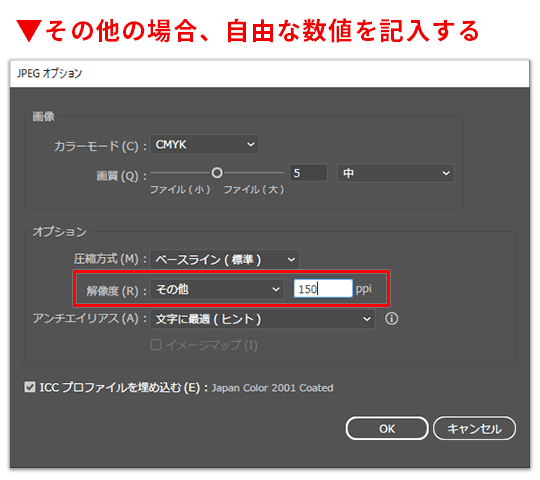The image size is (540, 480).
Task: Click the ppi resolution input field
Action: click(323, 289)
